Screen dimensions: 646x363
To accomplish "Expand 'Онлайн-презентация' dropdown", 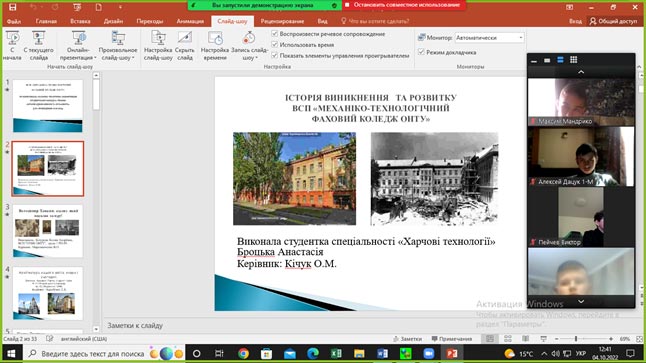I will click(x=95, y=58).
